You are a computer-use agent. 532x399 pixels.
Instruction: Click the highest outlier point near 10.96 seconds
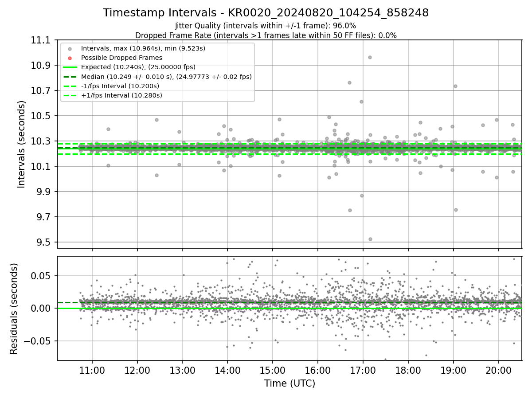click(370, 57)
